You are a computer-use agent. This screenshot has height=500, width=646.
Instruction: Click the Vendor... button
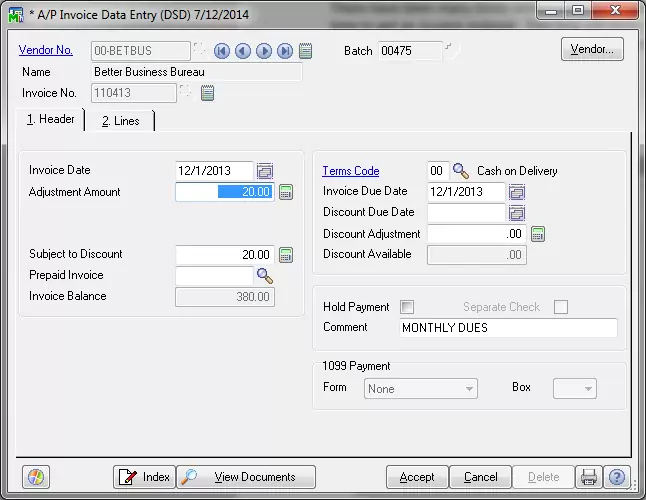coord(592,49)
